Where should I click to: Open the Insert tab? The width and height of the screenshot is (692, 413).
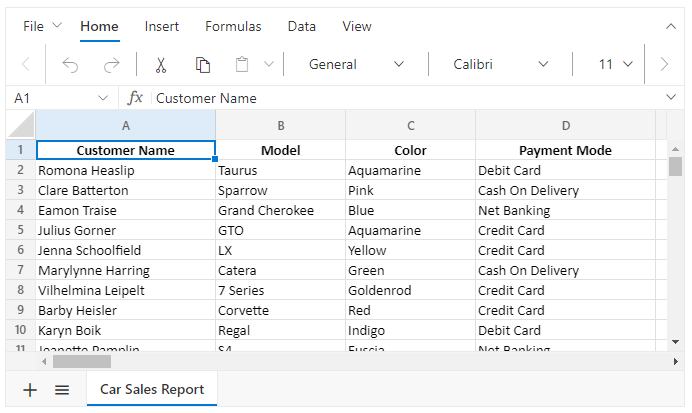pos(162,26)
